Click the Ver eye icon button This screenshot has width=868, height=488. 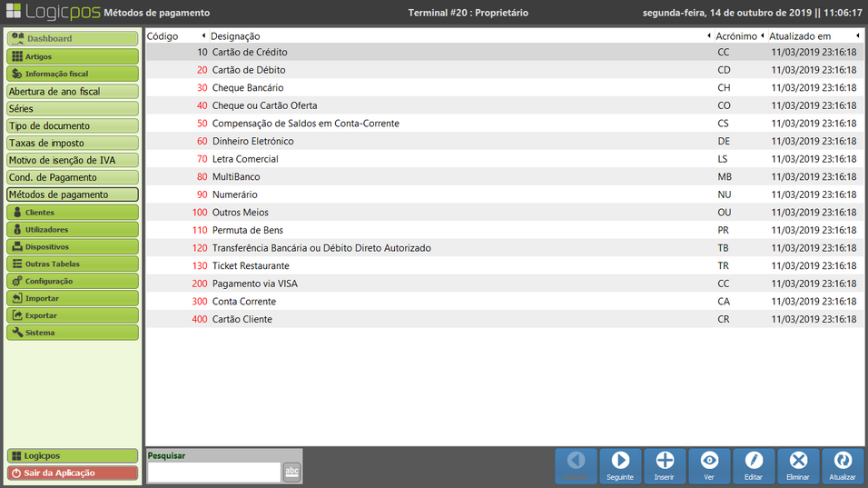tap(709, 465)
